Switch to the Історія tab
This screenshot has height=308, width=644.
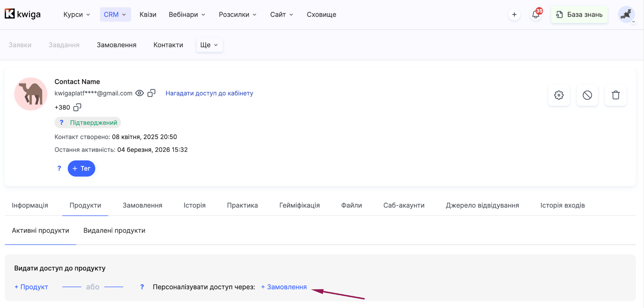195,205
